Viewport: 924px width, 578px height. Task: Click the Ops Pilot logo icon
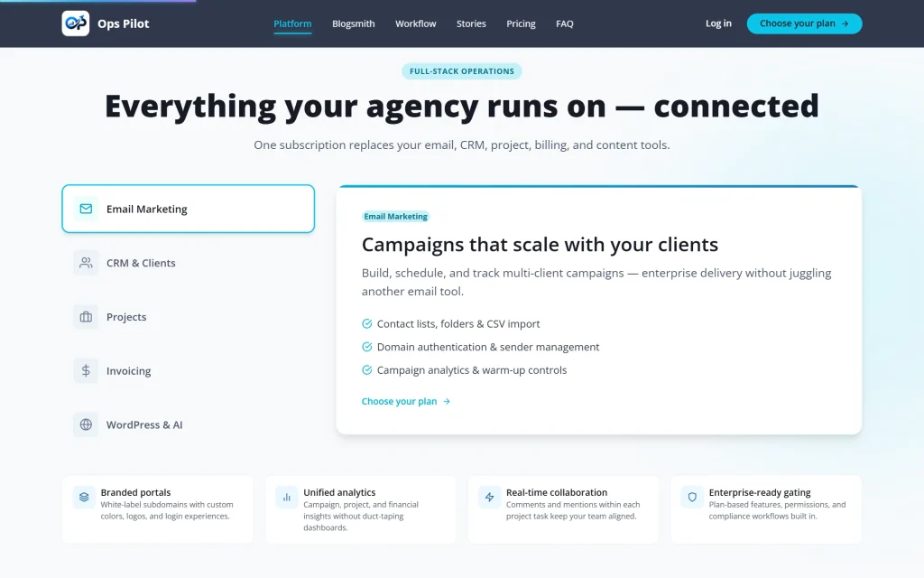76,23
